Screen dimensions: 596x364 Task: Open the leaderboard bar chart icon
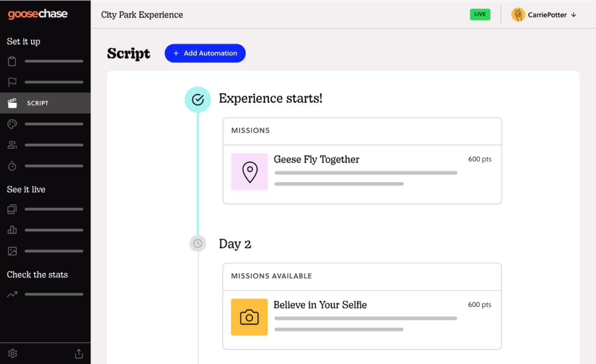coord(12,230)
